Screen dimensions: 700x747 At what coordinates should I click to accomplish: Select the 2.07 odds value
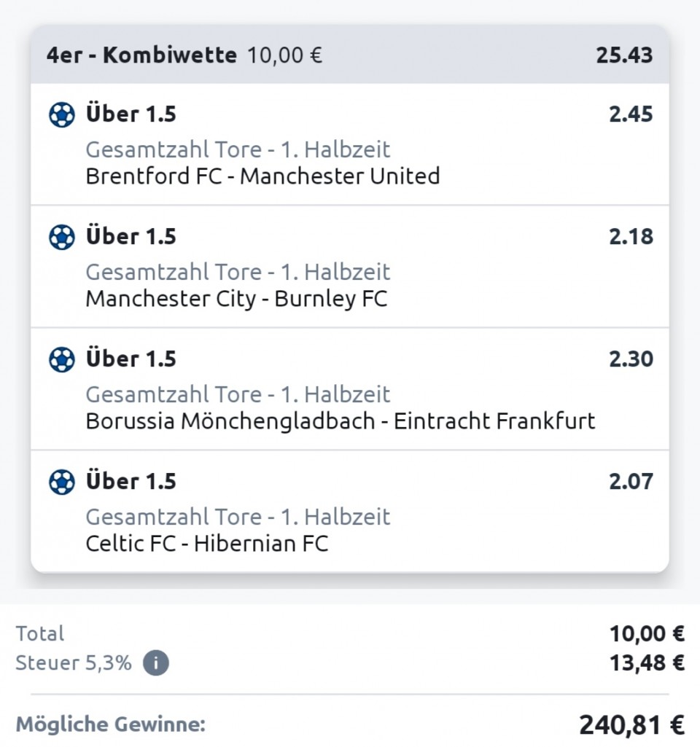(631, 482)
